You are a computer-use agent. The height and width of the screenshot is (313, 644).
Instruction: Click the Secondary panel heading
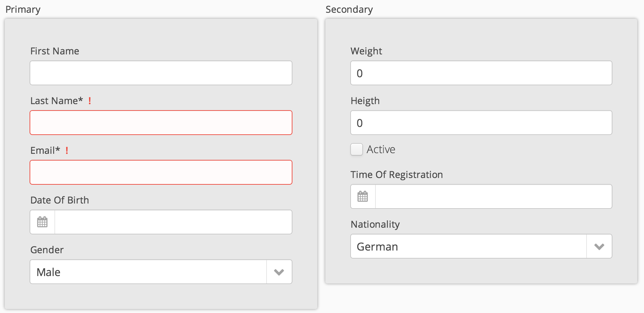pyautogui.click(x=349, y=9)
